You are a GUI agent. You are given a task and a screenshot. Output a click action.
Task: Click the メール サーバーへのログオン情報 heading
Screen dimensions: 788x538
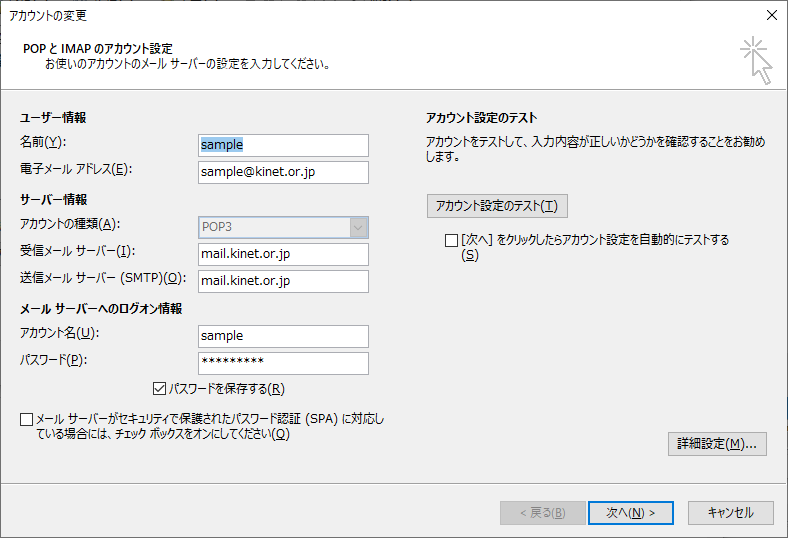coord(101,309)
